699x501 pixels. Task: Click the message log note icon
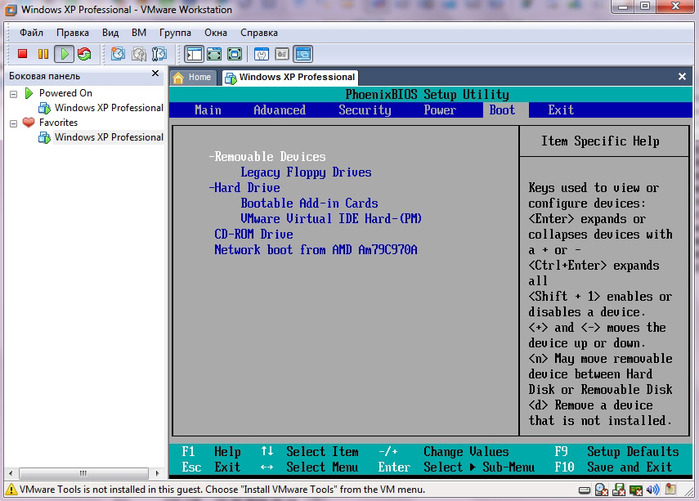(670, 489)
